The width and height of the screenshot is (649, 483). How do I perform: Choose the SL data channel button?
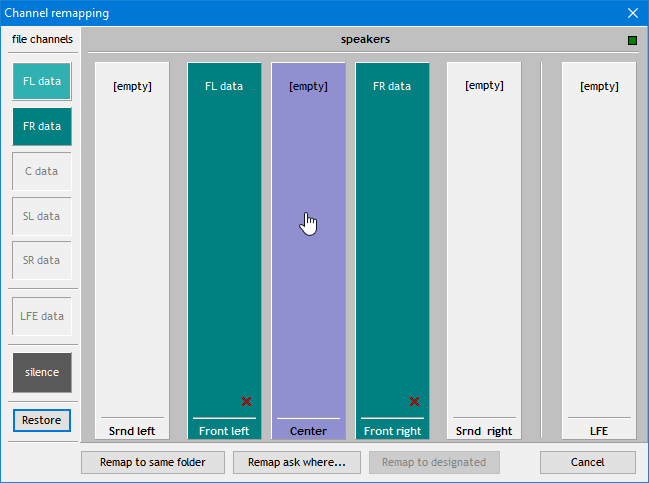[42, 216]
